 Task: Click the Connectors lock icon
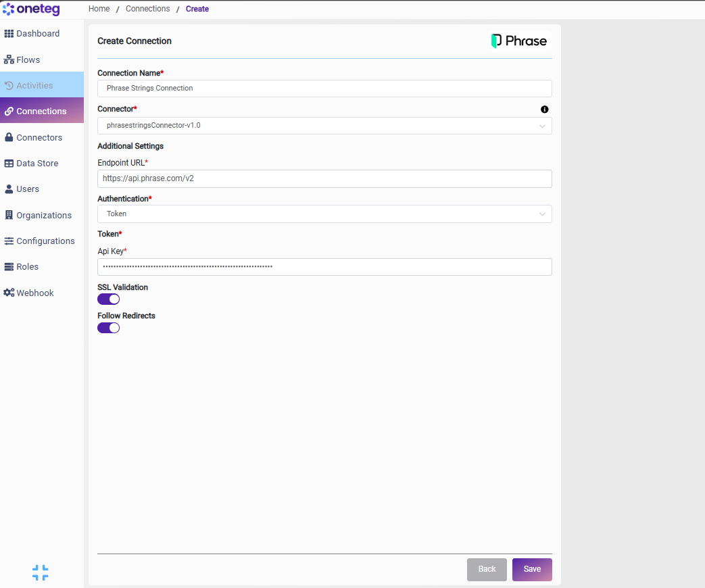[x=9, y=138]
